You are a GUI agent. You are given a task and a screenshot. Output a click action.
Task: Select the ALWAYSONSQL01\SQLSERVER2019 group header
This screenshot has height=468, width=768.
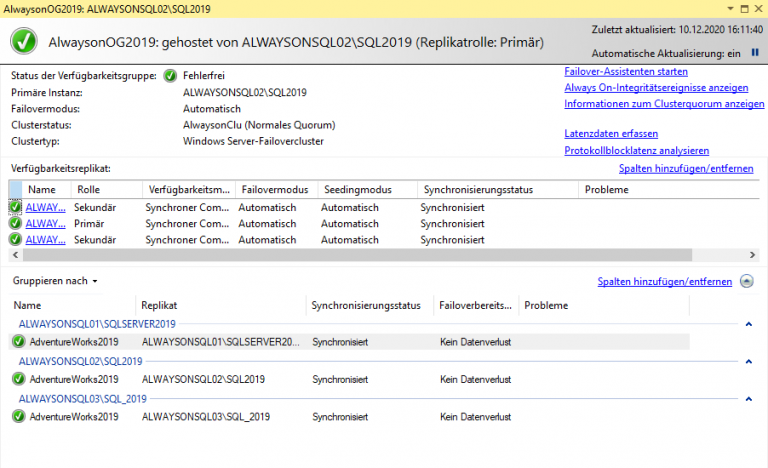click(97, 324)
